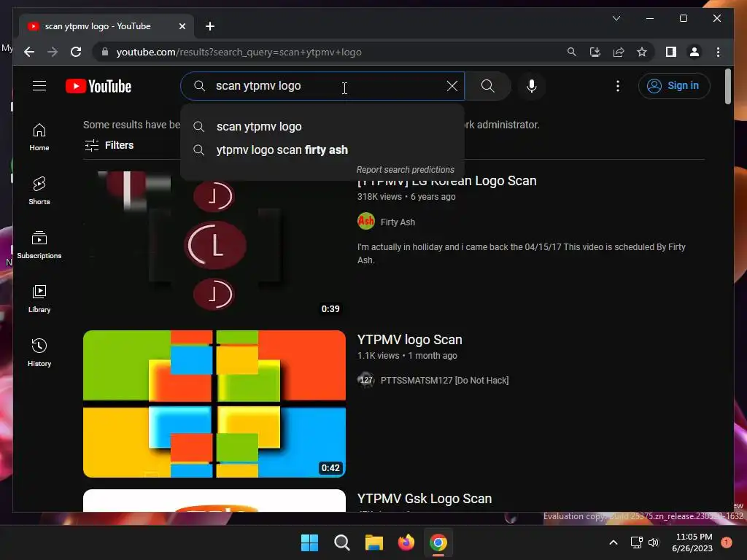
Task: Open History in the sidebar
Action: (x=39, y=352)
